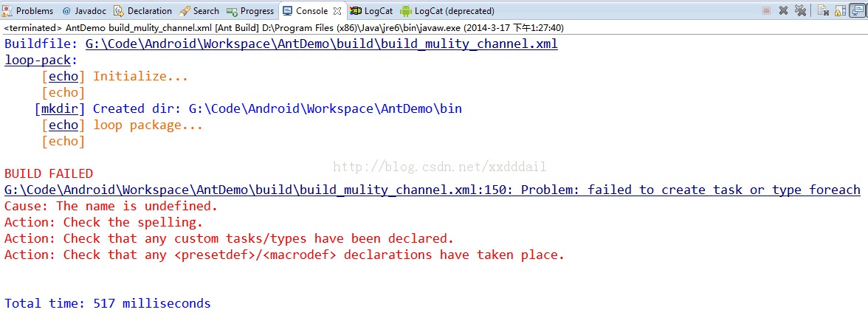Toggle Scroll Lock icon in console toolbar
The image size is (868, 318).
click(840, 10)
